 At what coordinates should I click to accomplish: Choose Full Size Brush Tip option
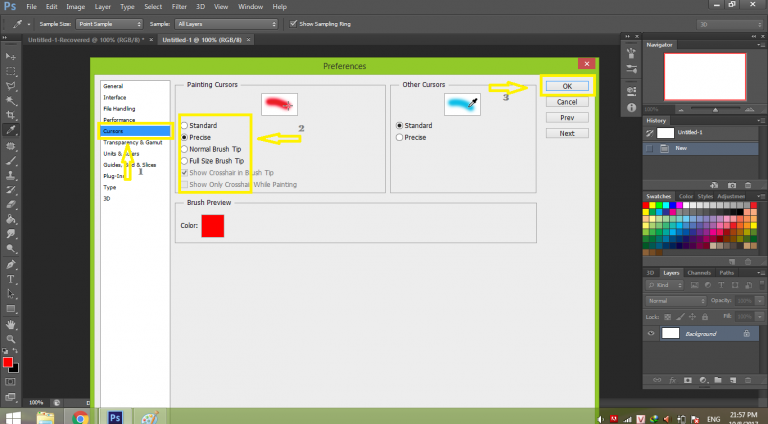(x=183, y=161)
